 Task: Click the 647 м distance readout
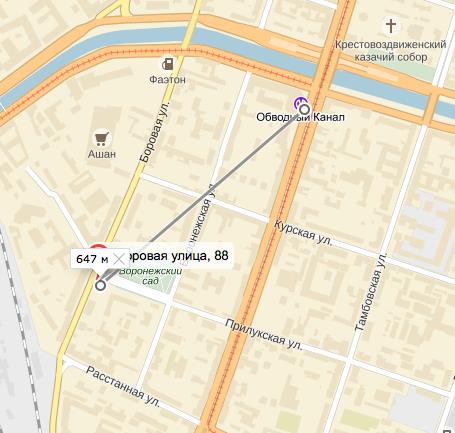tap(92, 259)
